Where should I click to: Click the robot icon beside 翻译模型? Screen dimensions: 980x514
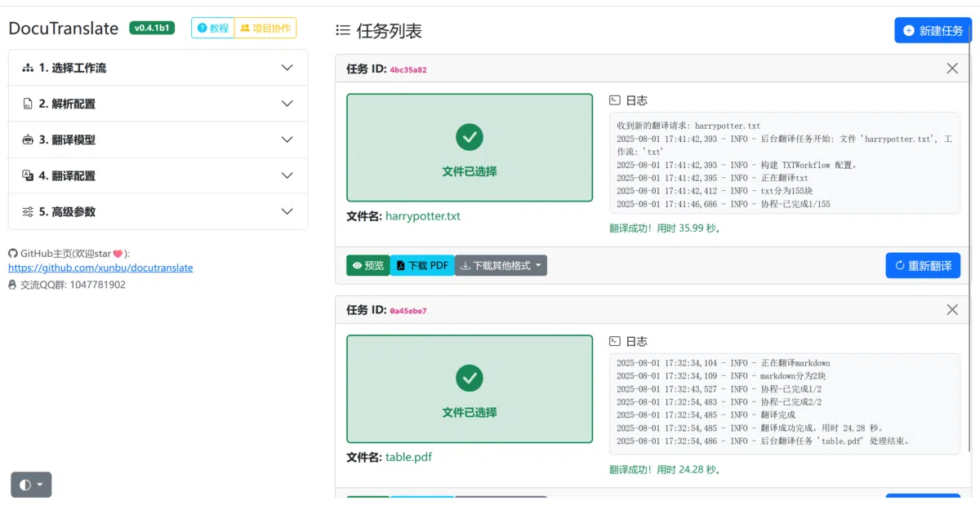[28, 140]
